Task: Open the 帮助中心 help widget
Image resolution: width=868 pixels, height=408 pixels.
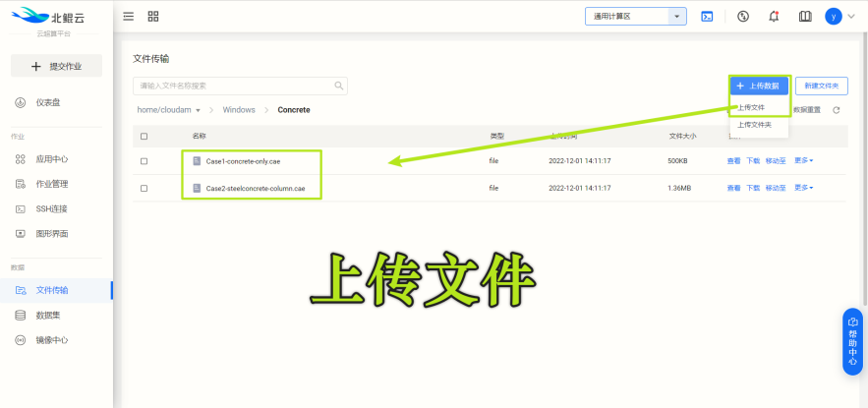Action: [852, 341]
